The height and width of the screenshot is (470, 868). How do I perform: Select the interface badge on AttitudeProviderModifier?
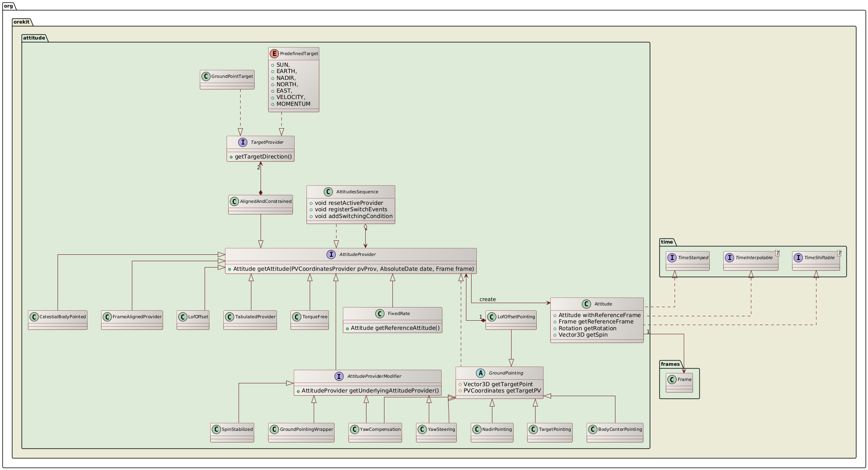[339, 375]
